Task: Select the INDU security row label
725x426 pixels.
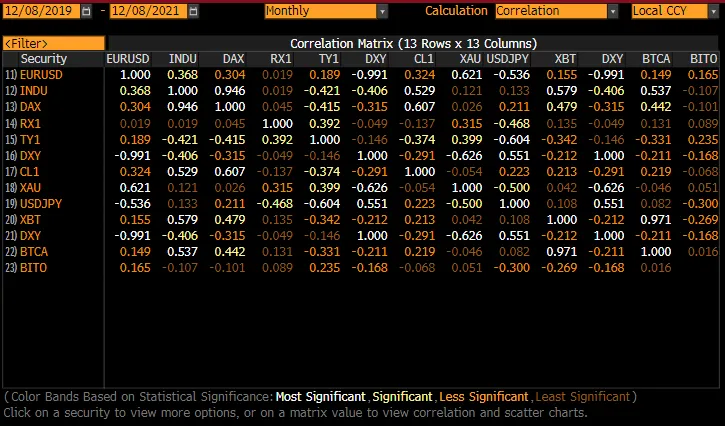Action: tap(35, 89)
